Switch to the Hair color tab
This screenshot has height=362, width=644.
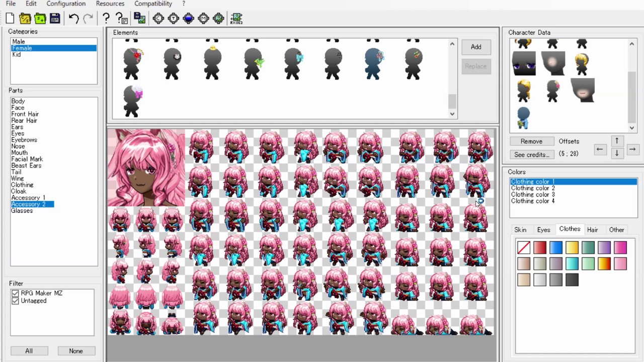point(592,230)
